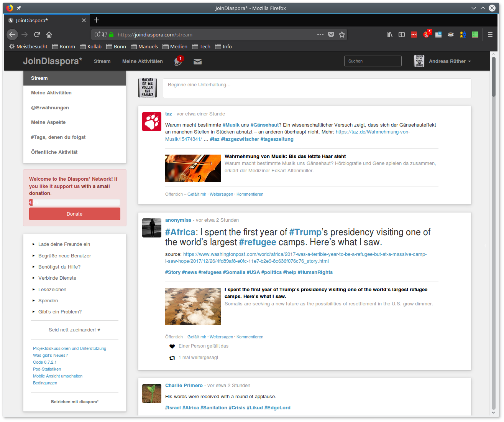The width and height of the screenshot is (504, 422).
Task: Open Charlie Primero seedling avatar
Action: pyautogui.click(x=152, y=393)
